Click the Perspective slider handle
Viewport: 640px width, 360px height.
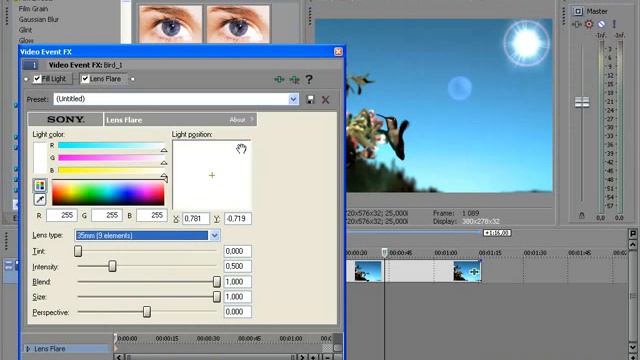coord(147,312)
